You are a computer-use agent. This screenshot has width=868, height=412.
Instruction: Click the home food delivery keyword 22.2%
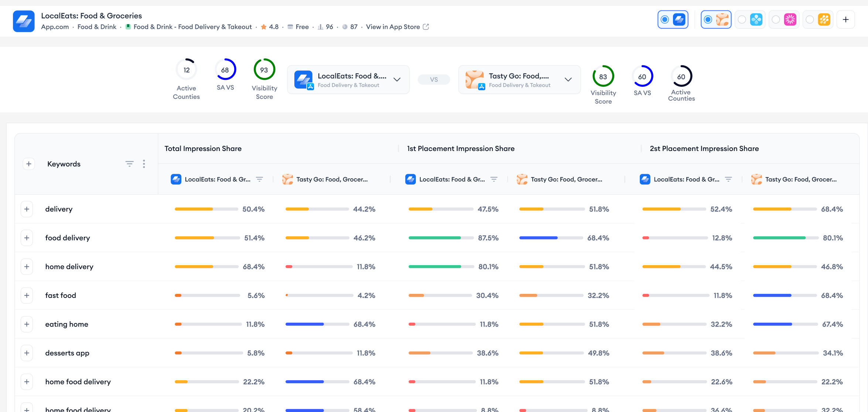[254, 382]
